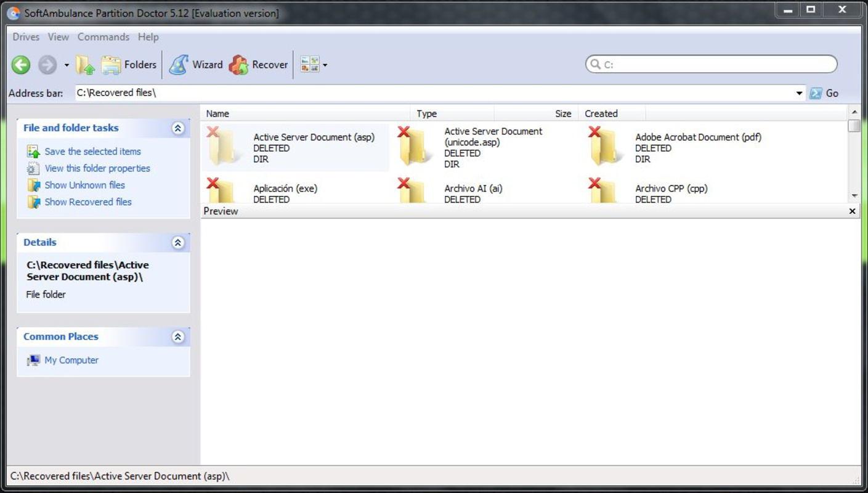This screenshot has width=868, height=493.
Task: Select Active Server Document (unicode.asp) folder icon
Action: [414, 147]
